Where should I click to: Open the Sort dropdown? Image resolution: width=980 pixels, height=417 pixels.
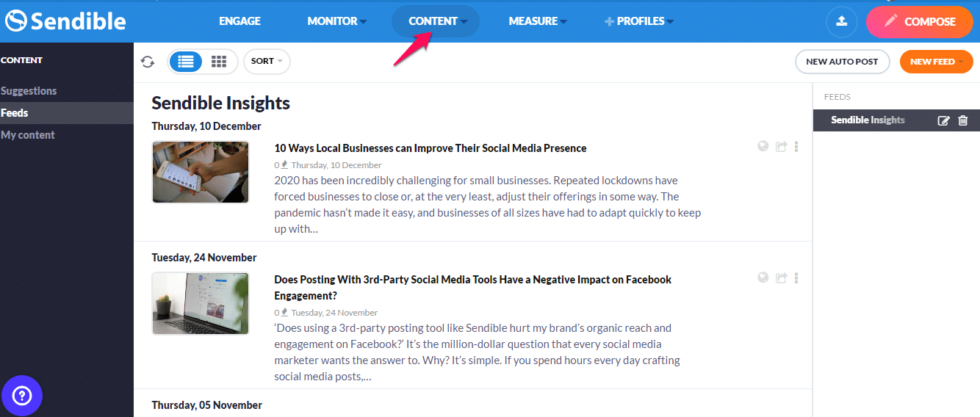[267, 62]
